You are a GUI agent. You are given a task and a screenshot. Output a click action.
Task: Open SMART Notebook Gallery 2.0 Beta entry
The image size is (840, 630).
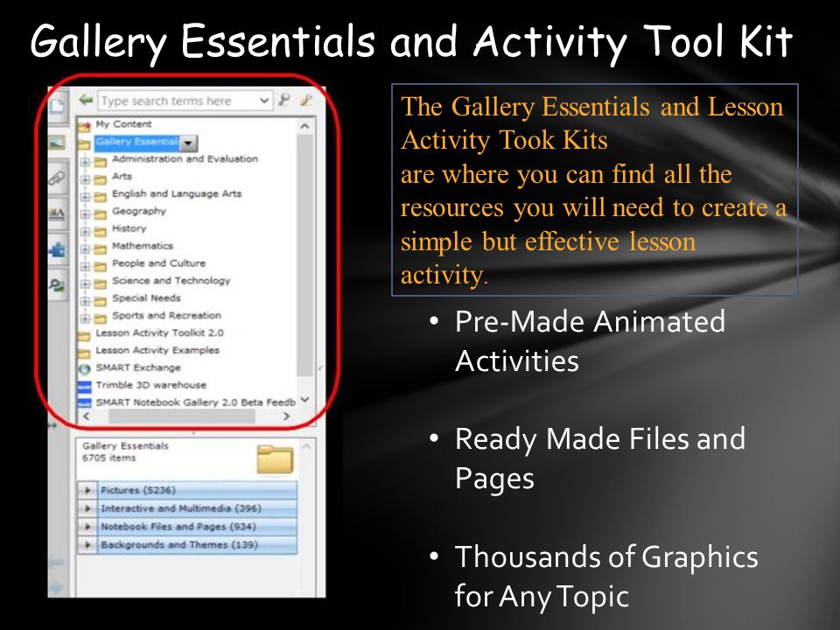[195, 402]
